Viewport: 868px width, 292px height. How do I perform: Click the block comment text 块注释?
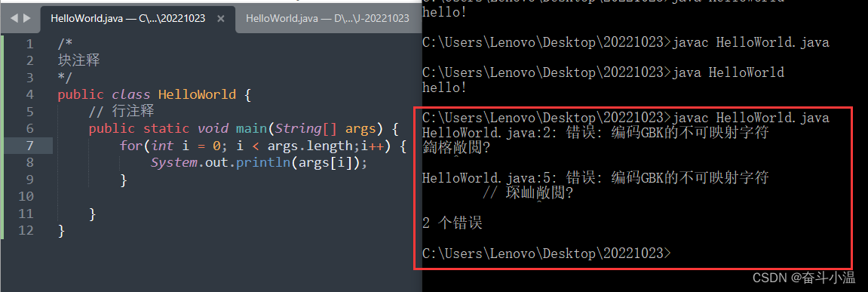coord(78,60)
